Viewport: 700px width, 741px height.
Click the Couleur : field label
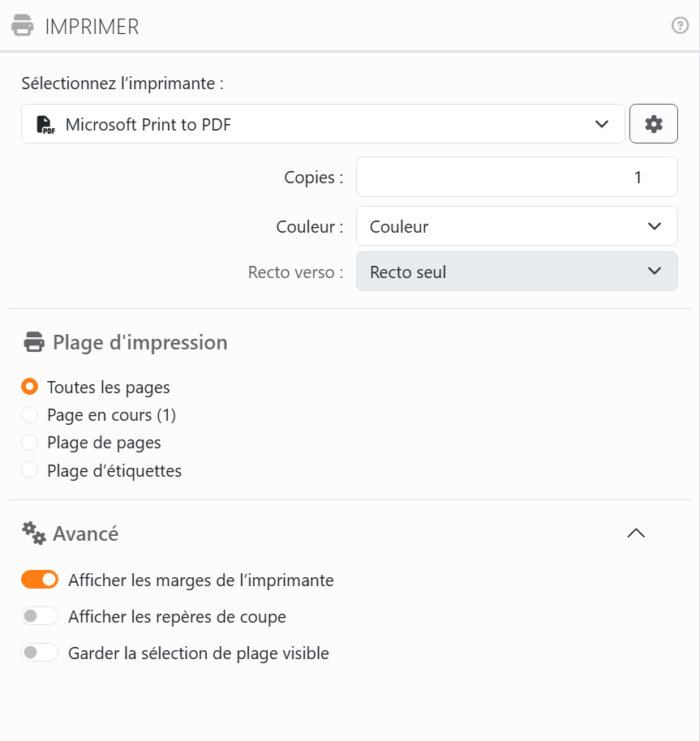tap(310, 226)
